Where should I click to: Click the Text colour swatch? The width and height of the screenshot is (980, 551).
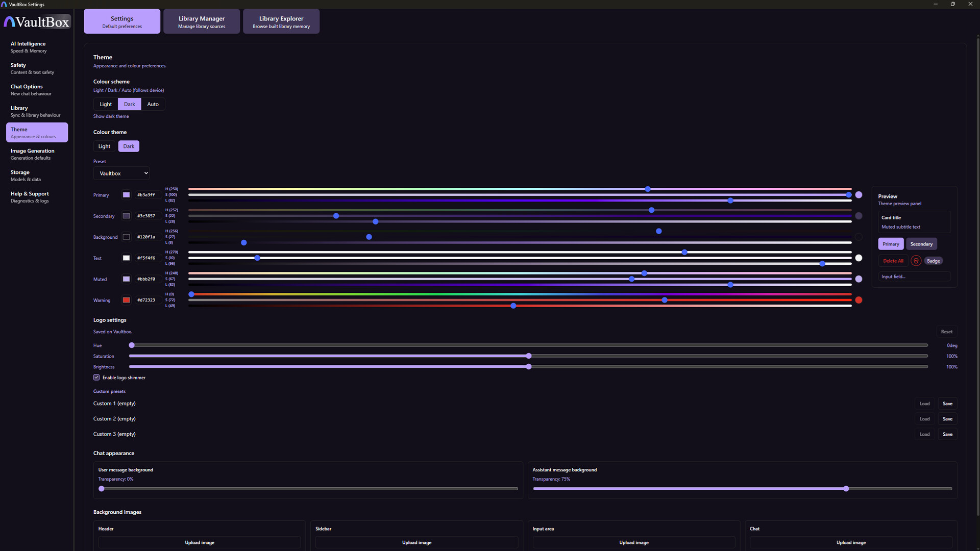(x=126, y=258)
